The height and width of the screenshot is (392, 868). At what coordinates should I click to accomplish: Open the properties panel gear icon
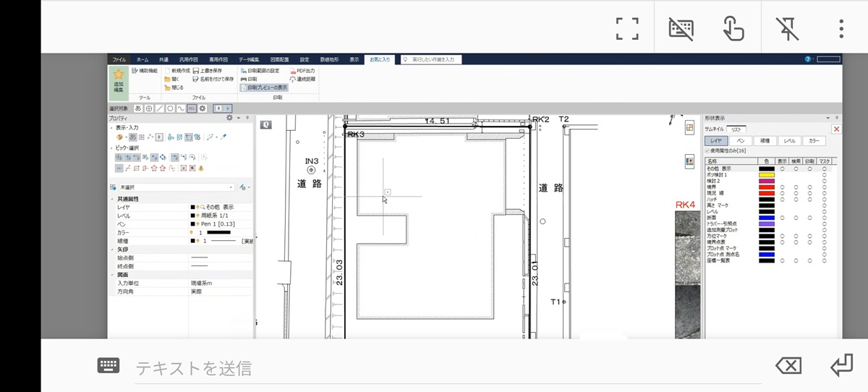(230, 117)
